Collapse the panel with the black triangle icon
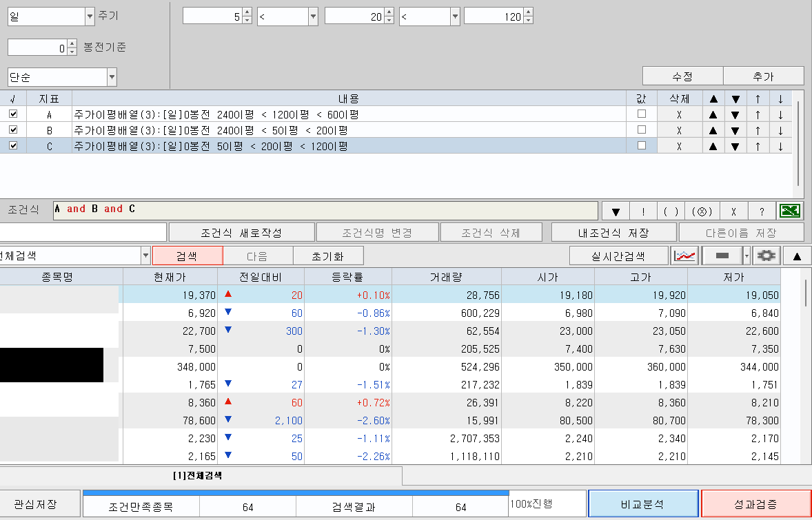 pyautogui.click(x=798, y=255)
